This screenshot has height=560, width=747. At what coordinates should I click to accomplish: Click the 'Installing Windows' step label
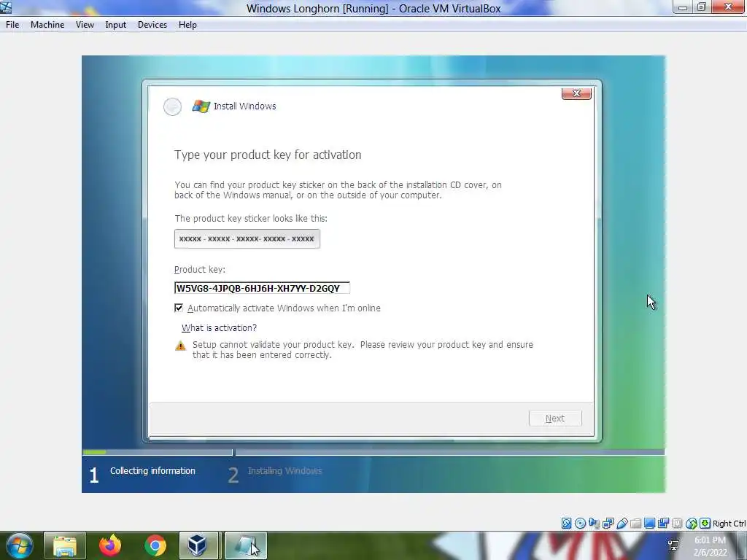point(285,470)
